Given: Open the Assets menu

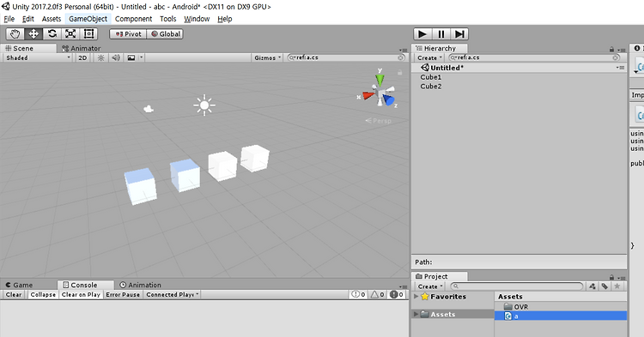Looking at the screenshot, I should [x=52, y=19].
